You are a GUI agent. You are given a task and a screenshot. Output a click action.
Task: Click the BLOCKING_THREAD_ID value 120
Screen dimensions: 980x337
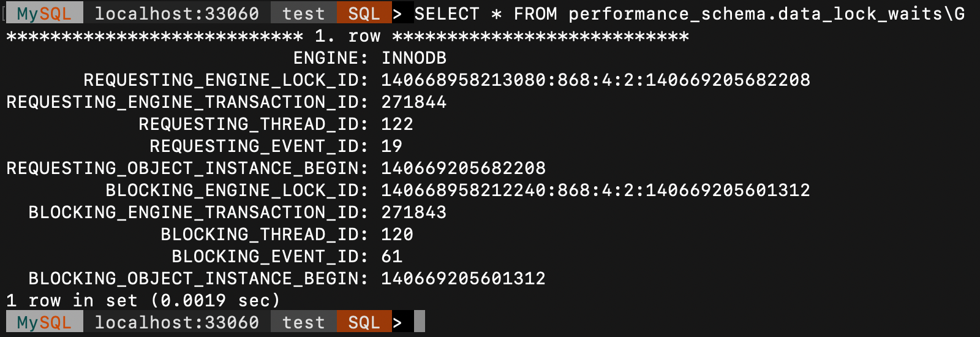[397, 235]
